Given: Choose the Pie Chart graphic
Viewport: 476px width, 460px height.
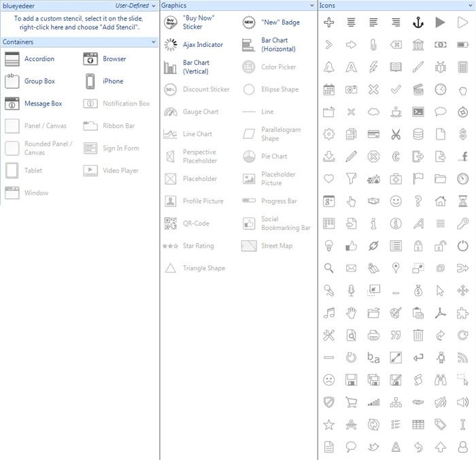Looking at the screenshot, I should coord(265,157).
